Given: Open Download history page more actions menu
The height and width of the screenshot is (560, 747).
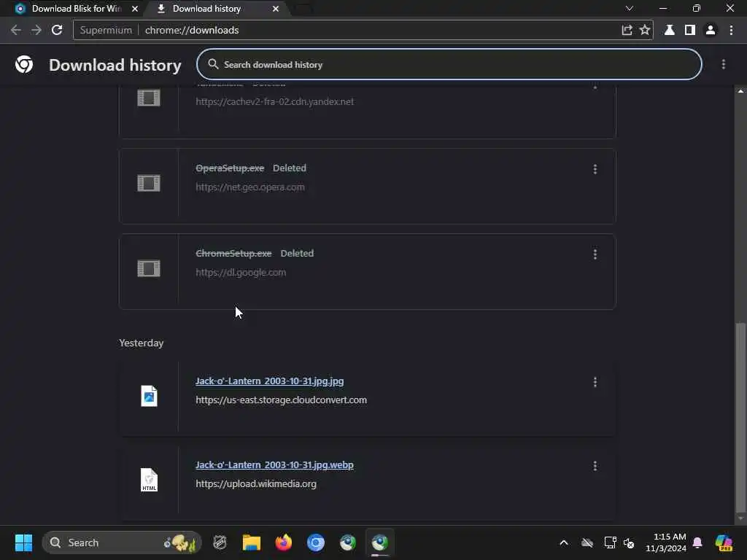Looking at the screenshot, I should click(x=723, y=64).
